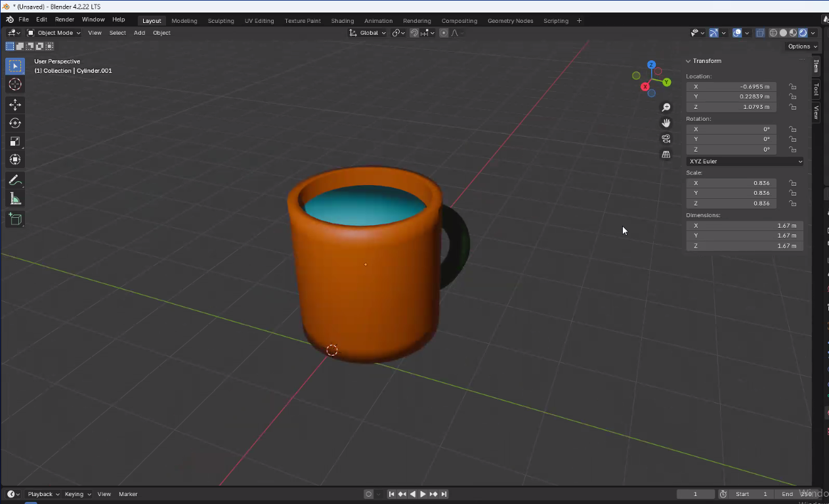Click the Blender logo menu icon
Screen dimensions: 829x504
(9, 20)
